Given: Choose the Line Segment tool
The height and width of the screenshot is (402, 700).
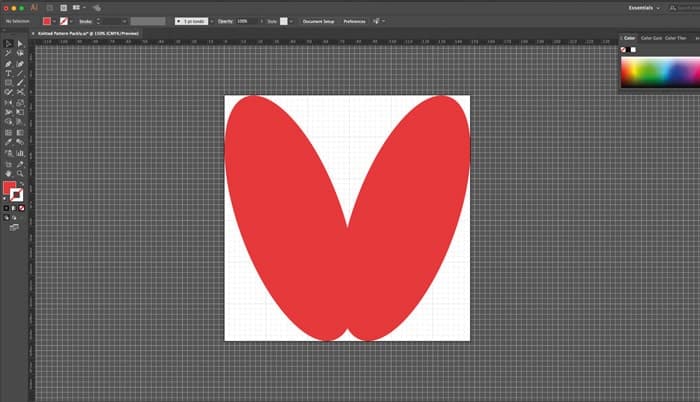Looking at the screenshot, I should (x=20, y=74).
